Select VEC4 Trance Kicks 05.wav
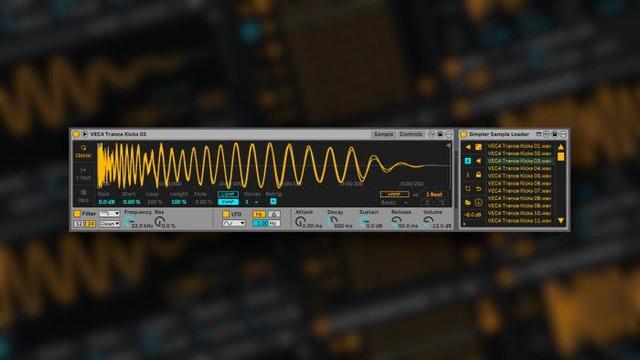This screenshot has width=640, height=360. [x=519, y=176]
